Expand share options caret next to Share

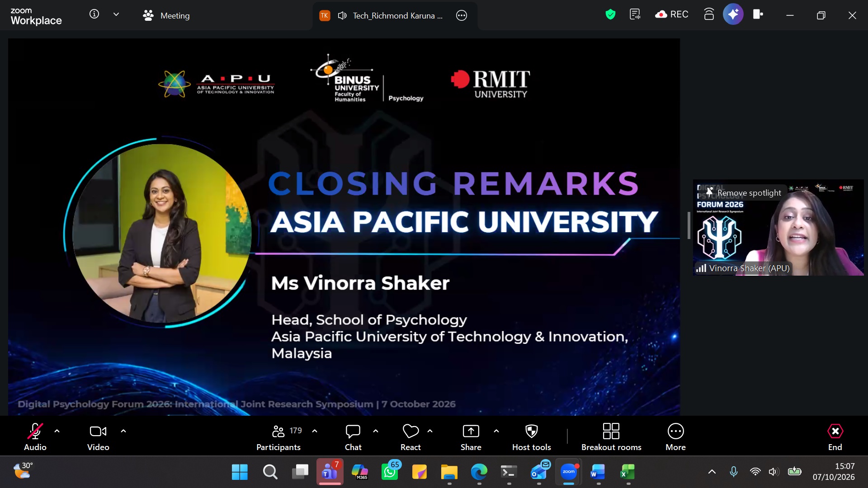point(496,431)
